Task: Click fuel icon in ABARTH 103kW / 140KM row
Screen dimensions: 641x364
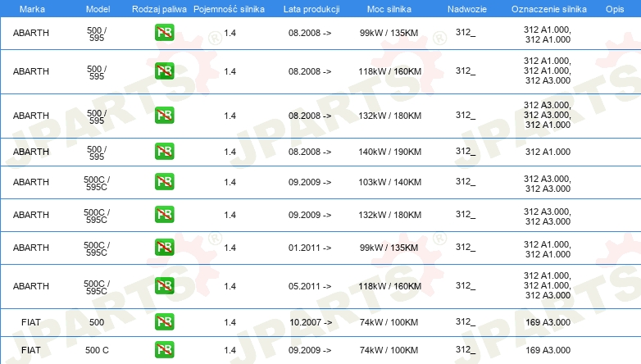Action: coord(164,182)
